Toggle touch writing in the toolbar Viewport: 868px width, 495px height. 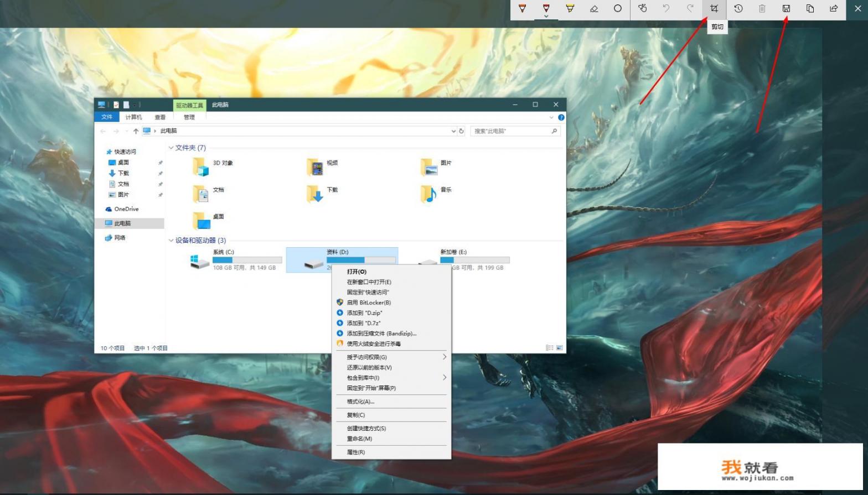click(642, 8)
